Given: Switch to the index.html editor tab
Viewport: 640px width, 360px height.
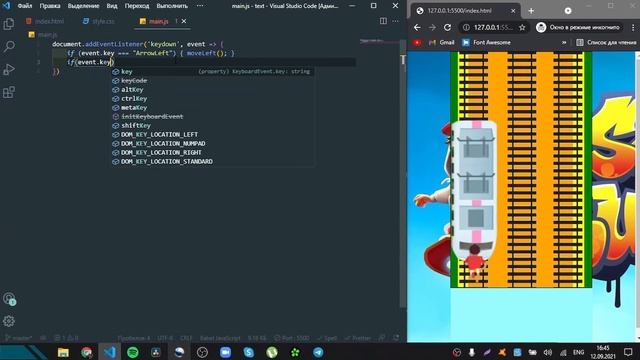Looking at the screenshot, I should tap(45, 21).
